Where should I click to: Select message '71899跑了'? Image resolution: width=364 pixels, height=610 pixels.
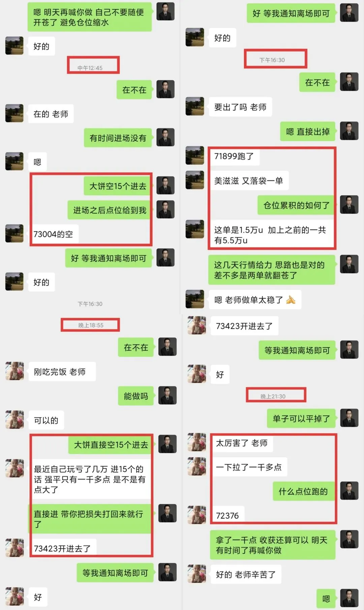234,156
